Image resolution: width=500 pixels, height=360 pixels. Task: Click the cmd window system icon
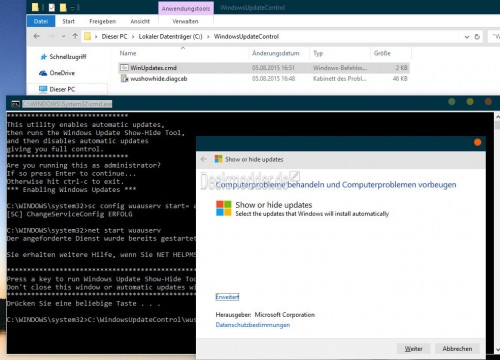[15, 104]
